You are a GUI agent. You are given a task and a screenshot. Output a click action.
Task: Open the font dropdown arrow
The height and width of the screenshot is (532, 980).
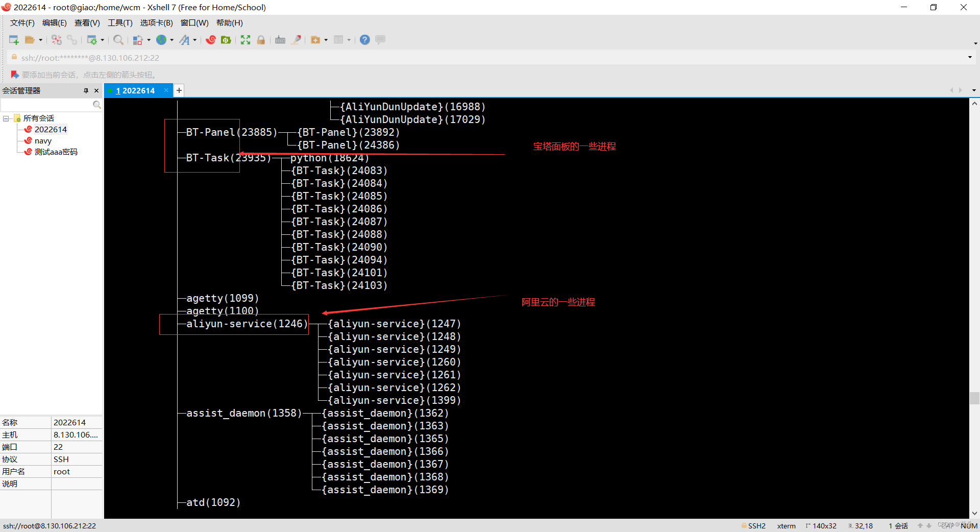[195, 40]
